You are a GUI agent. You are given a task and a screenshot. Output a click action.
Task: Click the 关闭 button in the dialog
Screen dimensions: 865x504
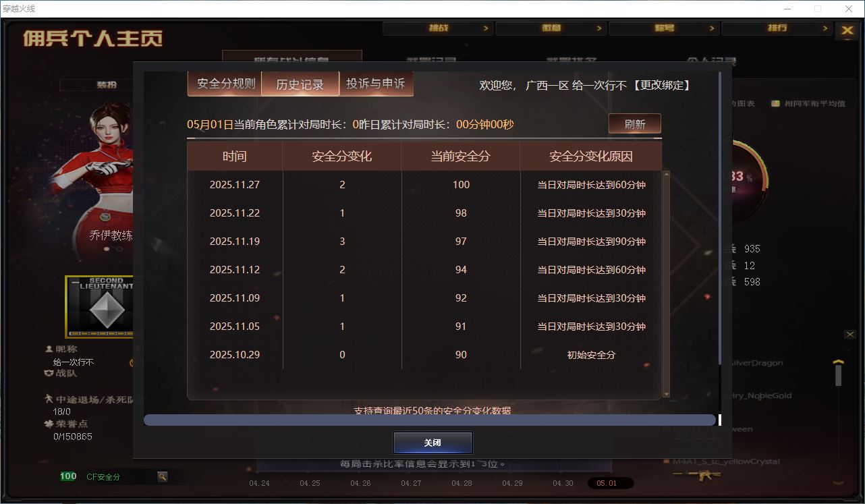point(432,443)
